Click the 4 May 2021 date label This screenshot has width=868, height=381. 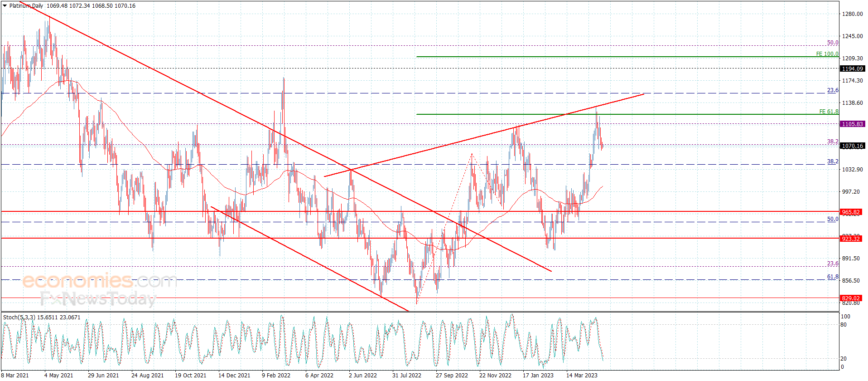pos(59,375)
